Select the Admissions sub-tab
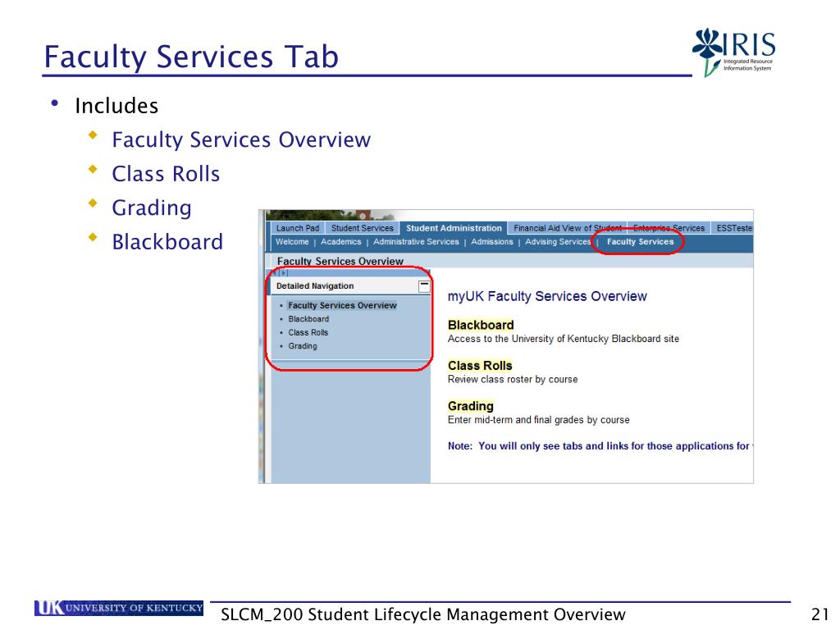The image size is (840, 630). (492, 242)
